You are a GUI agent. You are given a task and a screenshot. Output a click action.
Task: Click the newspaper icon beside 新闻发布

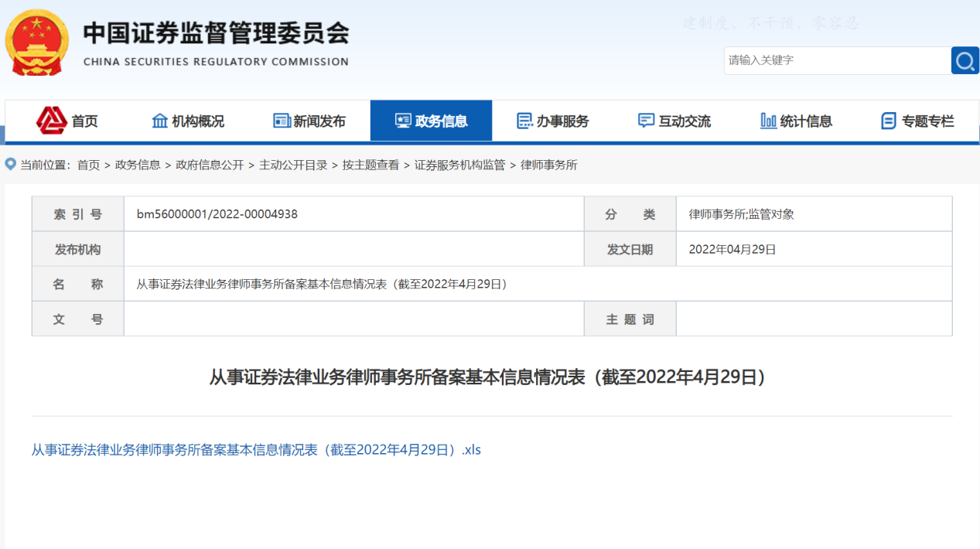point(281,120)
